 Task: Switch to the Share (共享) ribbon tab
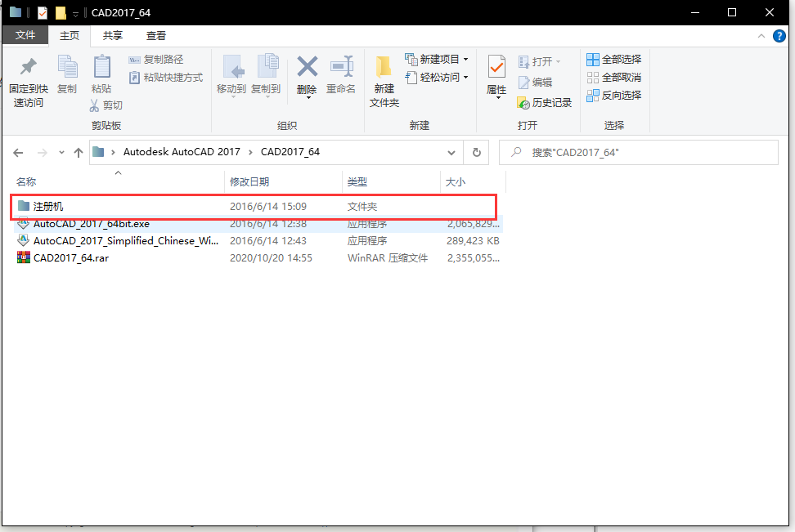[113, 35]
